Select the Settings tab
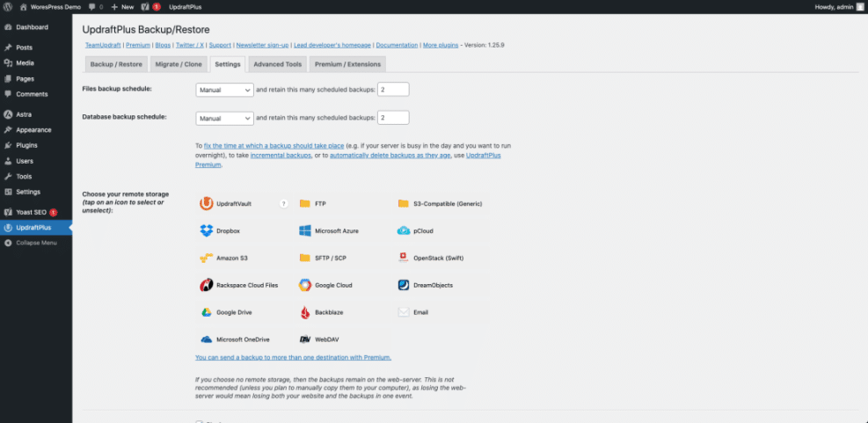Image resolution: width=868 pixels, height=423 pixels. (228, 64)
